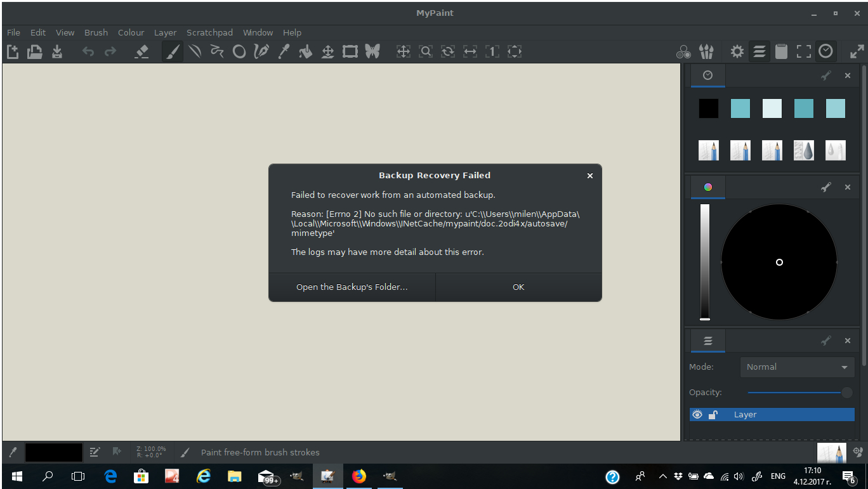Close the layers panel with X
The height and width of the screenshot is (489, 868).
(847, 341)
